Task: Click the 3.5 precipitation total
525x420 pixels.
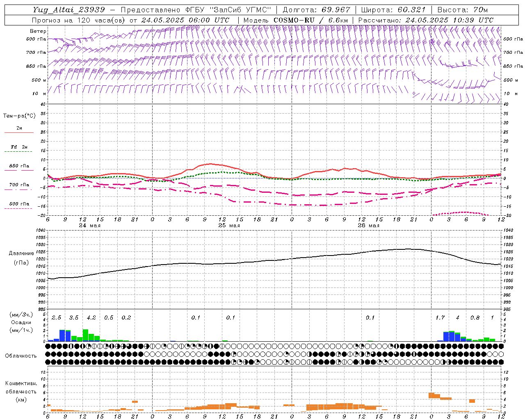Action: [74, 317]
